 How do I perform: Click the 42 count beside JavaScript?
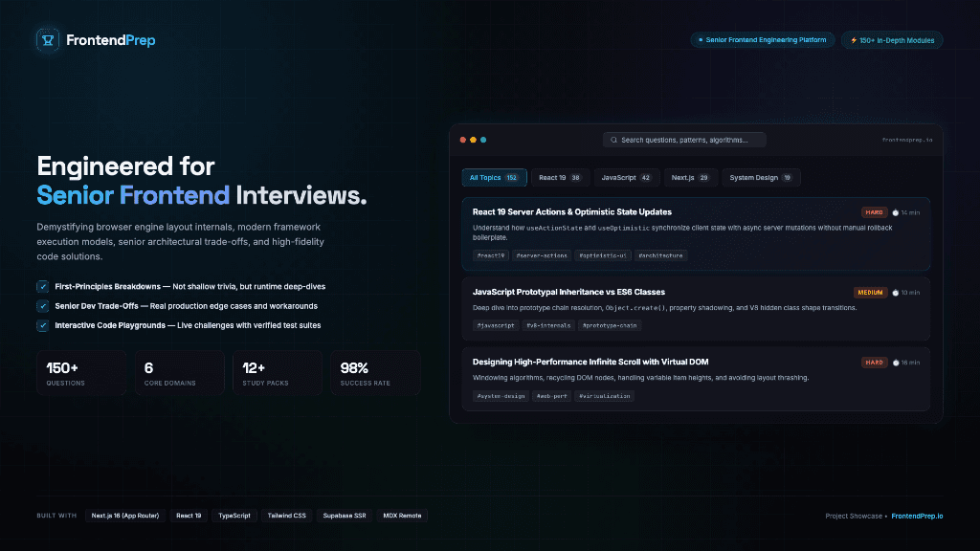[x=646, y=178]
